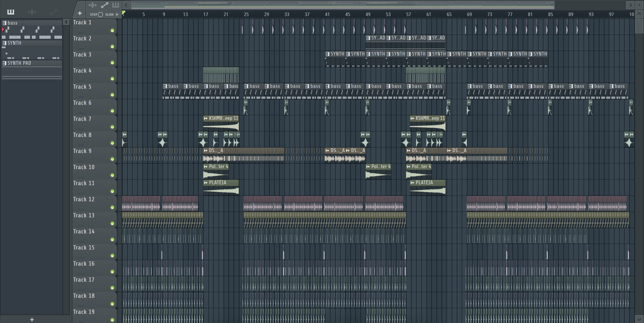This screenshot has height=323, width=644.
Task: Click the Track 14 name label
Action: tap(84, 232)
